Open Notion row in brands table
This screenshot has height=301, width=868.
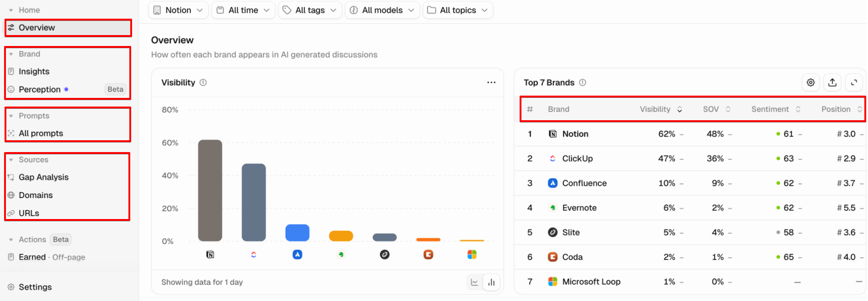click(690, 134)
